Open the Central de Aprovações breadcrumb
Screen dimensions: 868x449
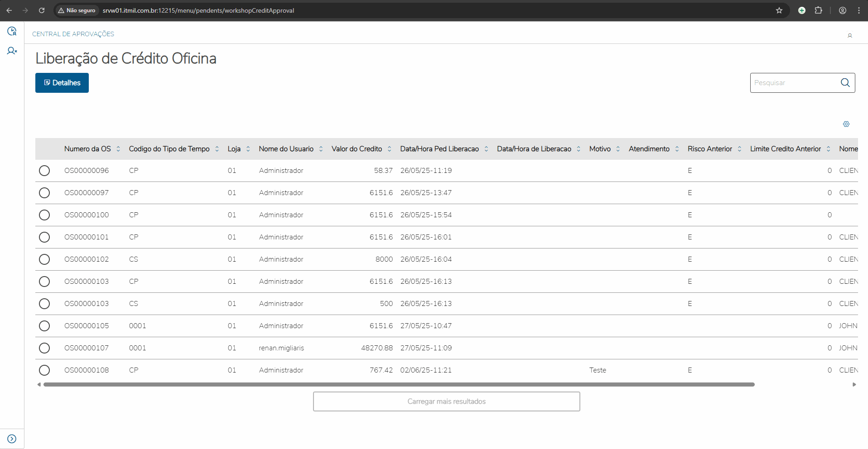click(x=73, y=34)
